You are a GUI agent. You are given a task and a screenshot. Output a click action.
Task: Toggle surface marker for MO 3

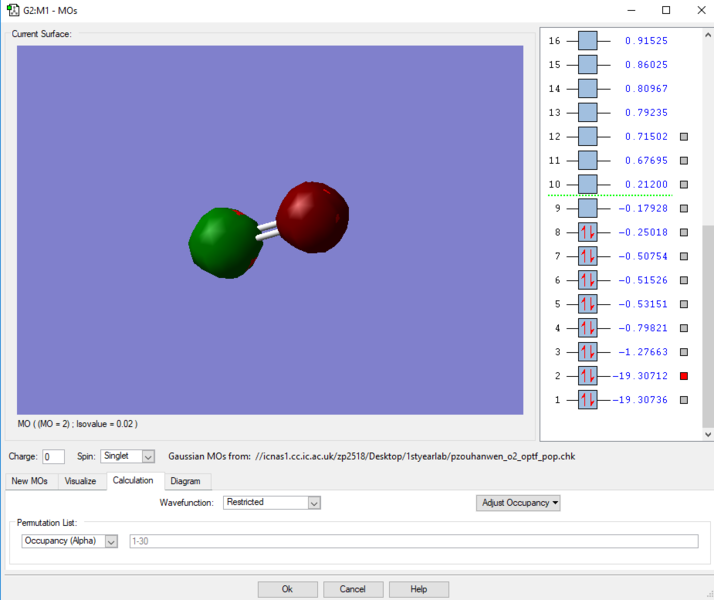684,352
